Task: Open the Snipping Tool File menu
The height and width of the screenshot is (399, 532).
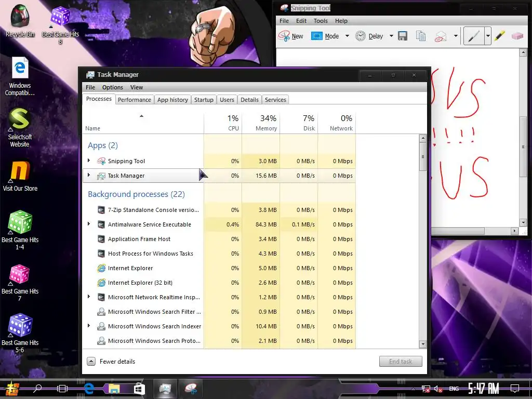Action: click(x=284, y=21)
